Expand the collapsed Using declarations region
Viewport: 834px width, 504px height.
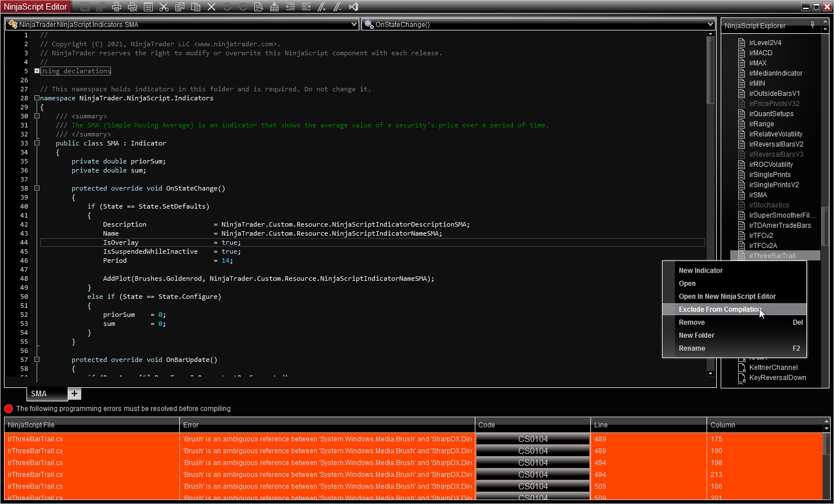[37, 71]
